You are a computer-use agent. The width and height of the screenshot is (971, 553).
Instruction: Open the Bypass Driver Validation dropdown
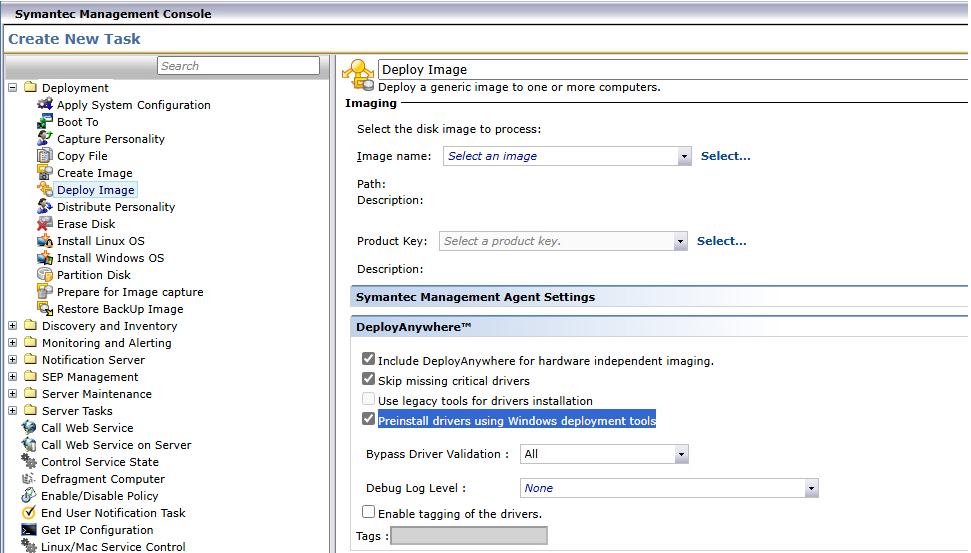pos(681,454)
